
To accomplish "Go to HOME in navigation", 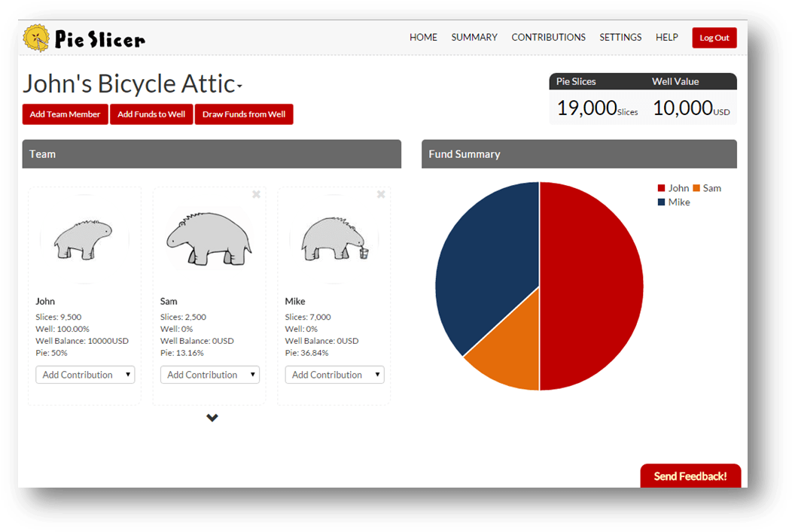I will pos(423,38).
